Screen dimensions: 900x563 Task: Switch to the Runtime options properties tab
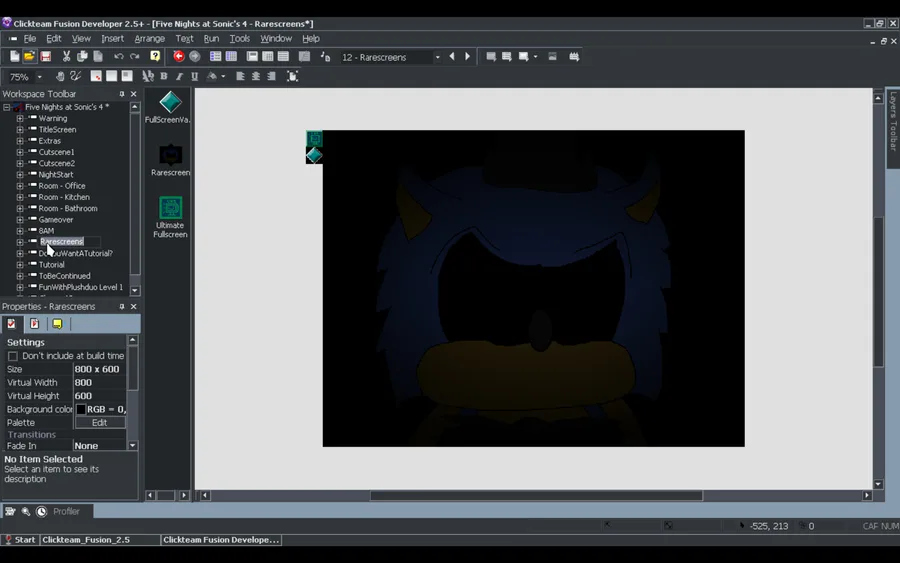(34, 324)
